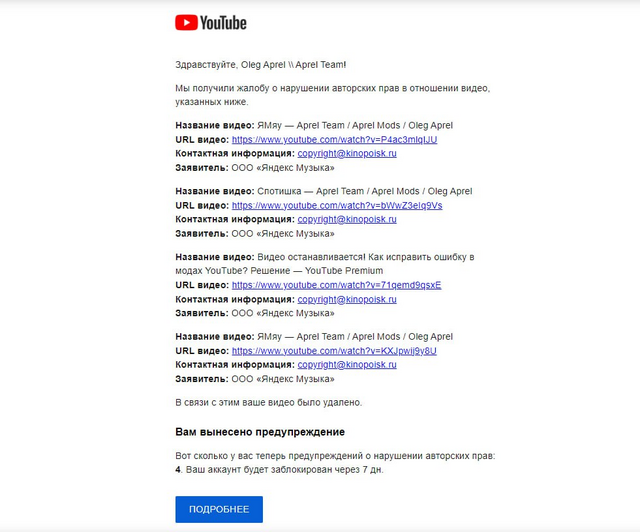Viewport: 640px width, 532px height.
Task: Click copyright@kinopoisk.ru under the last ЯМяу video
Action: point(347,365)
